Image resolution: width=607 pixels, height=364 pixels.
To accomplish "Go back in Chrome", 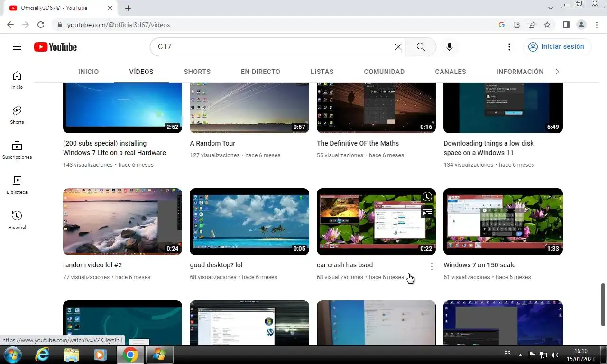I will [x=10, y=25].
